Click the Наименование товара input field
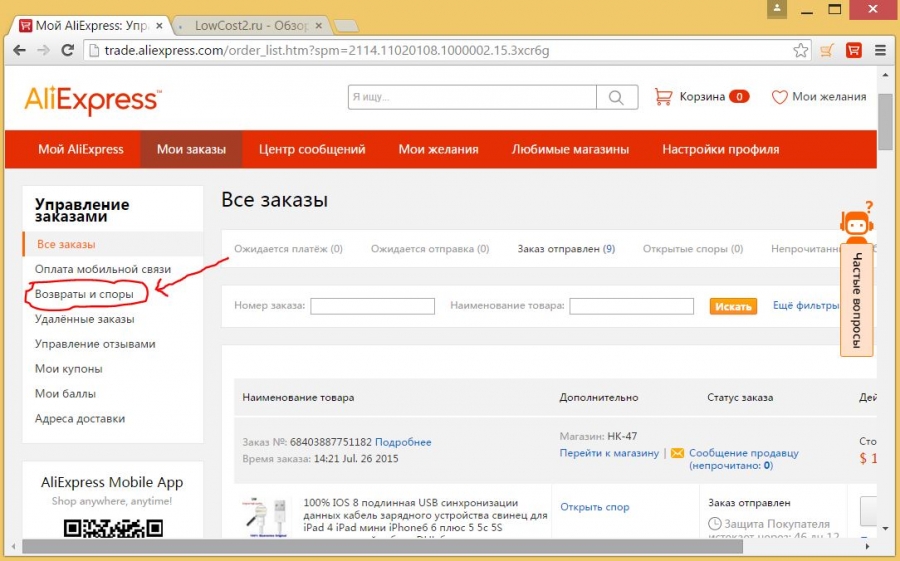 (x=631, y=306)
